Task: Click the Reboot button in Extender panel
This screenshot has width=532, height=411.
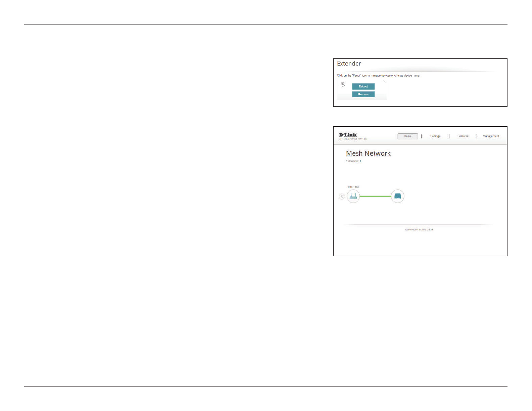Action: click(363, 86)
